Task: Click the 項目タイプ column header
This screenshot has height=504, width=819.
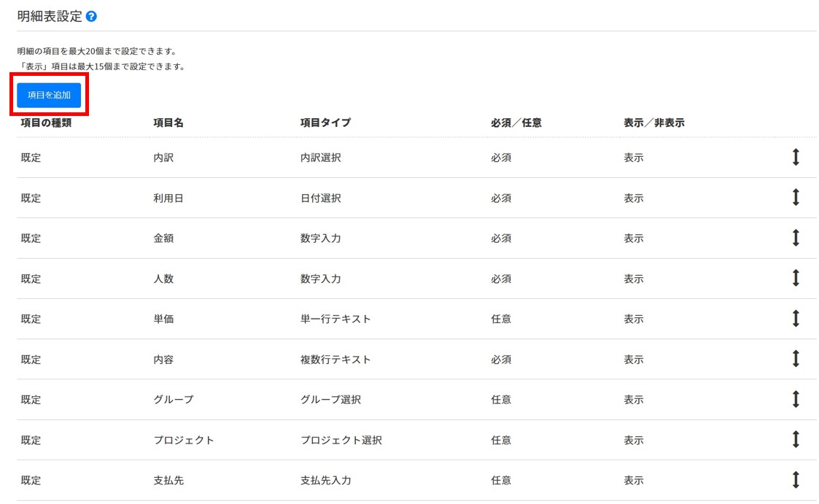Action: 325,123
